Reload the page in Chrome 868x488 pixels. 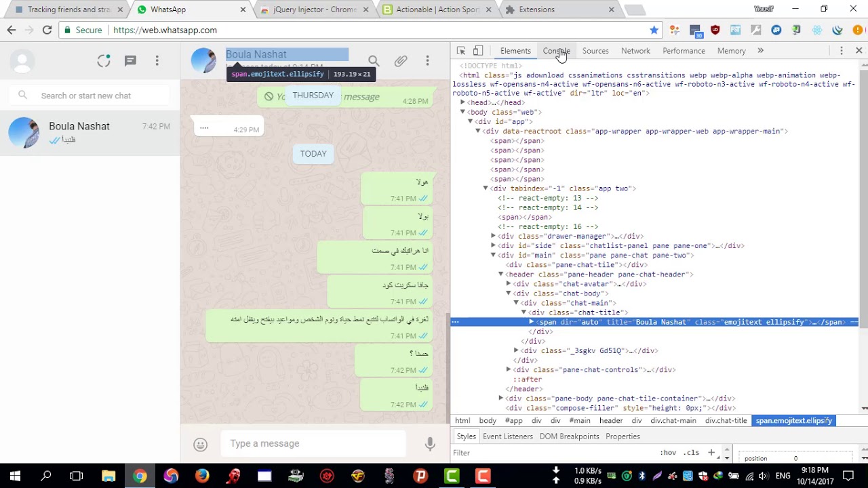pos(47,30)
